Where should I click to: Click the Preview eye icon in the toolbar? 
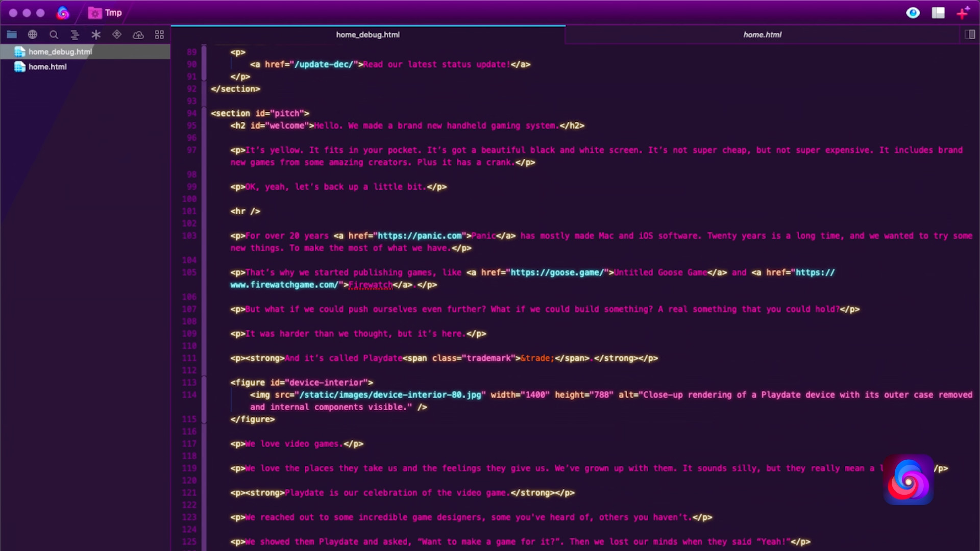(913, 13)
